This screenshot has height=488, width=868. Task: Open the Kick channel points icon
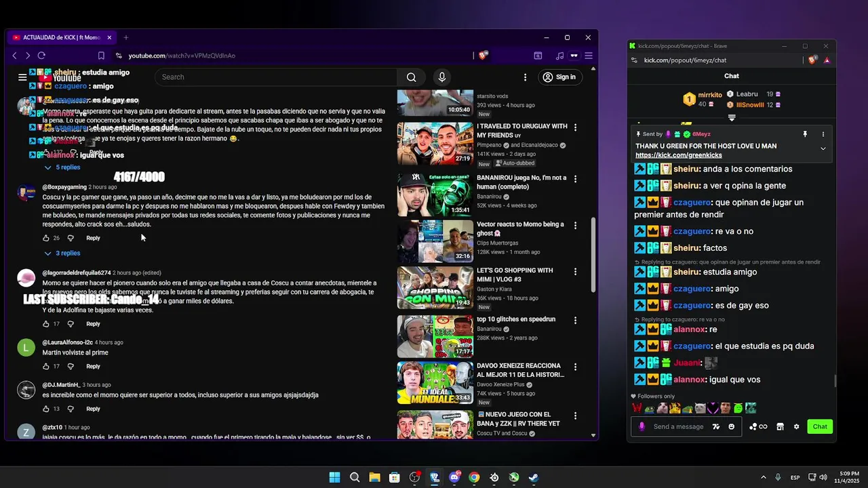click(x=758, y=427)
